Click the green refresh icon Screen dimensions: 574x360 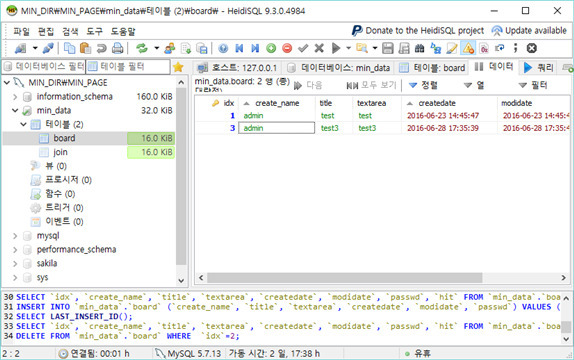(x=142, y=48)
